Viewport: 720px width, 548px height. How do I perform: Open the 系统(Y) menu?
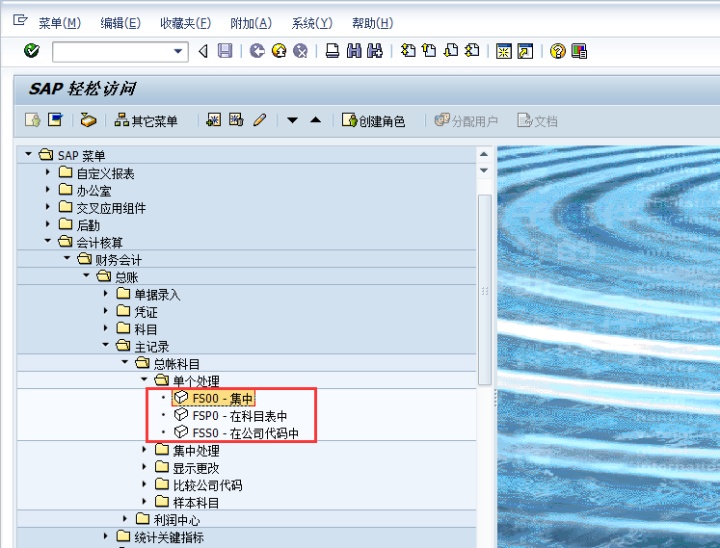click(x=312, y=23)
